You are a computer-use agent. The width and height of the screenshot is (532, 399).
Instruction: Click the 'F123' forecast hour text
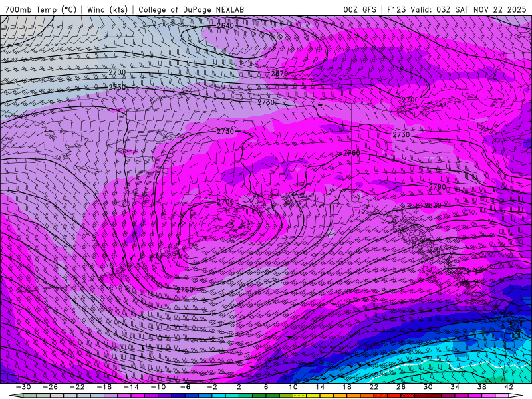pyautogui.click(x=396, y=9)
